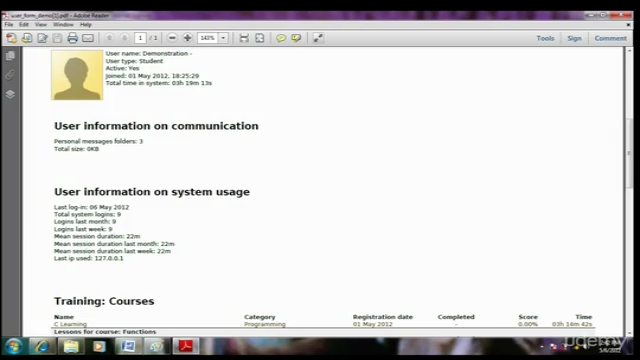Open the View menu
The height and width of the screenshot is (360, 640).
[40, 24]
